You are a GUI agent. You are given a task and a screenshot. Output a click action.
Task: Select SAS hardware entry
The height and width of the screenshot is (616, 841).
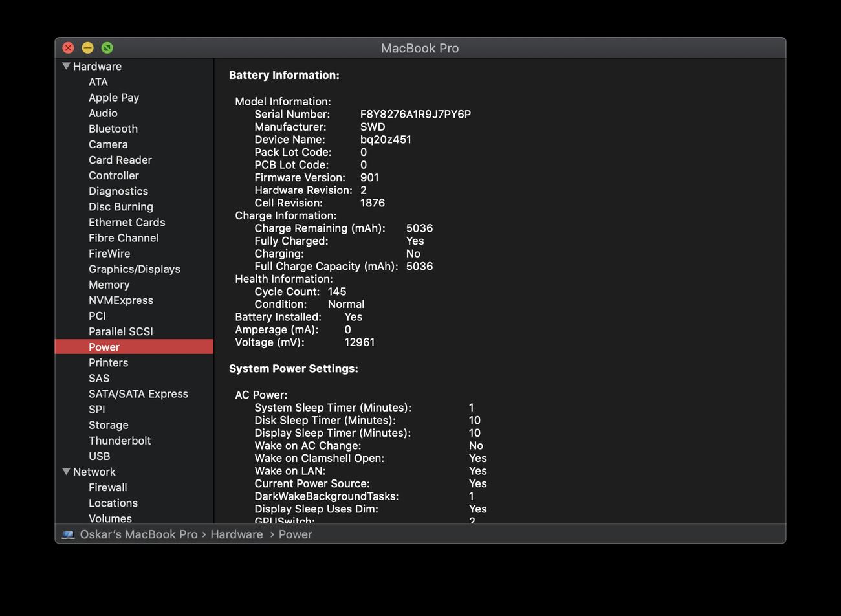pos(99,378)
